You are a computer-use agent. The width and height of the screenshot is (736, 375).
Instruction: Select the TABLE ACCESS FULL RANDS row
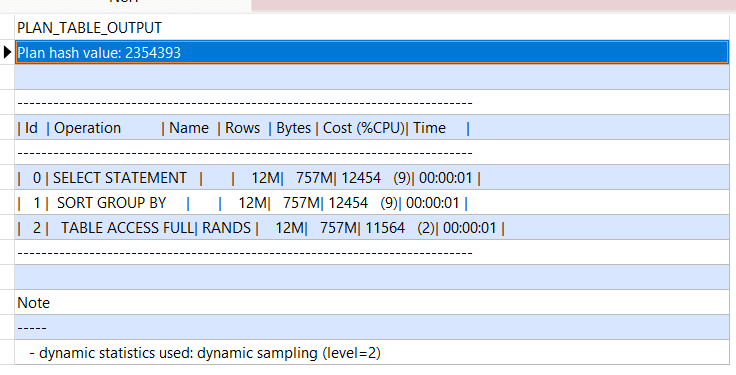coord(372,228)
